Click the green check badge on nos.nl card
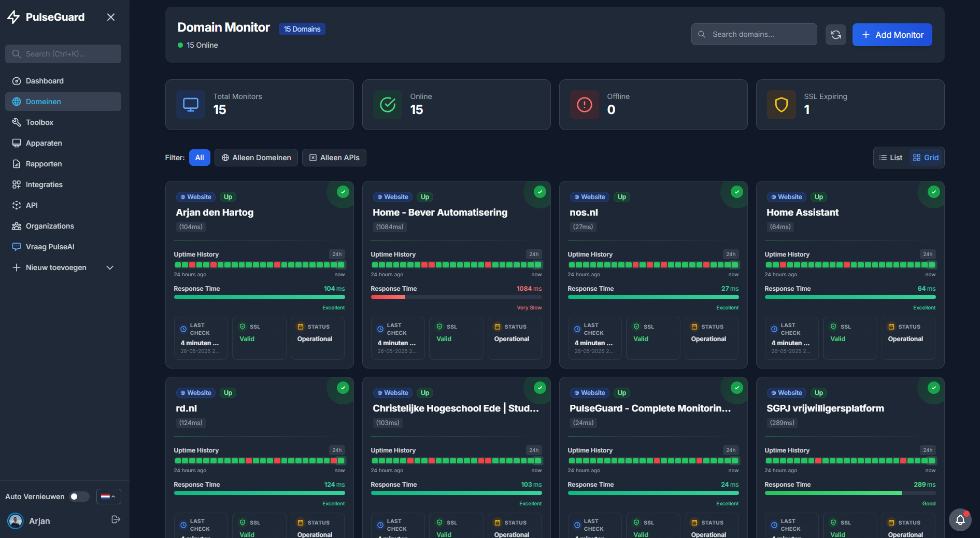Screen dimensions: 980x538 point(737,192)
